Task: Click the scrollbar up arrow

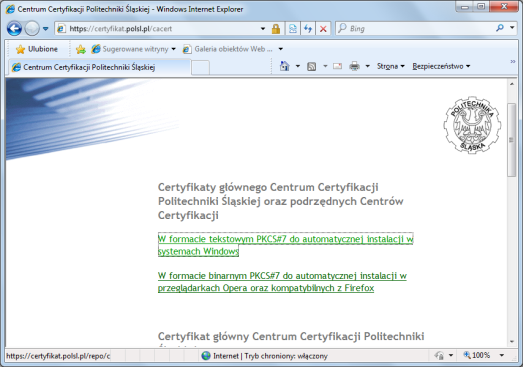Action: point(512,84)
